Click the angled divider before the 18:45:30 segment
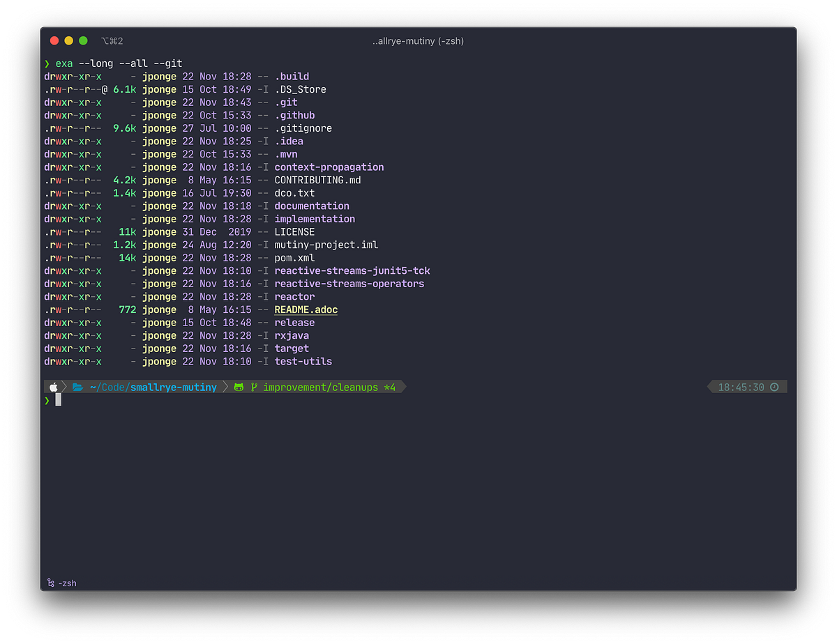The image size is (837, 644). (x=709, y=386)
